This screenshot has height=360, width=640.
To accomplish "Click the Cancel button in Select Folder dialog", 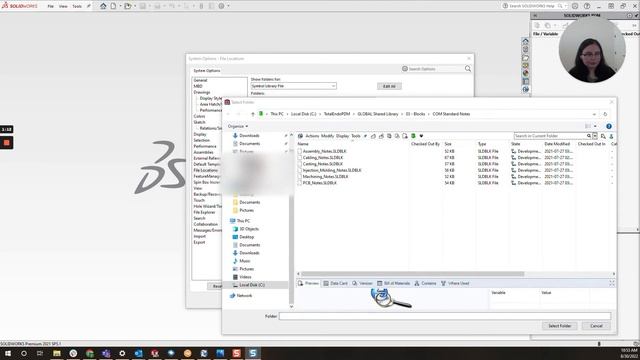I will coord(596,326).
